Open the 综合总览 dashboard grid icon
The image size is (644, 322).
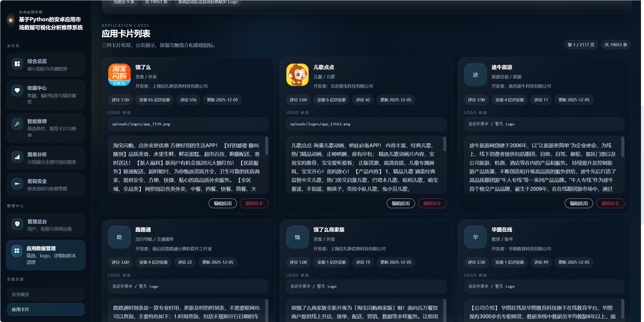[x=17, y=64]
